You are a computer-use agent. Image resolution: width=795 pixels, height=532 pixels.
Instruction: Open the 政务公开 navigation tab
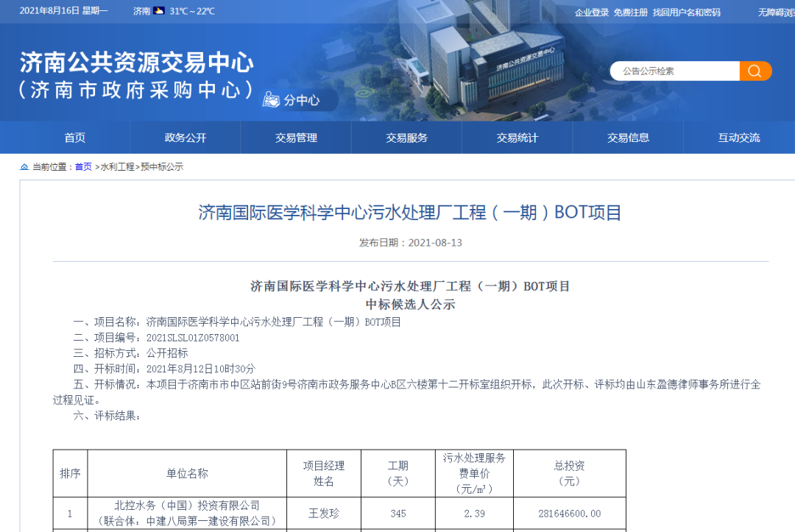click(x=185, y=138)
